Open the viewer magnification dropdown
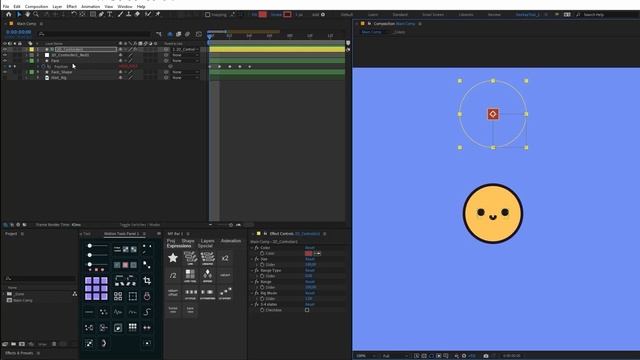Viewport: 640px width, 360px height. [x=366, y=356]
